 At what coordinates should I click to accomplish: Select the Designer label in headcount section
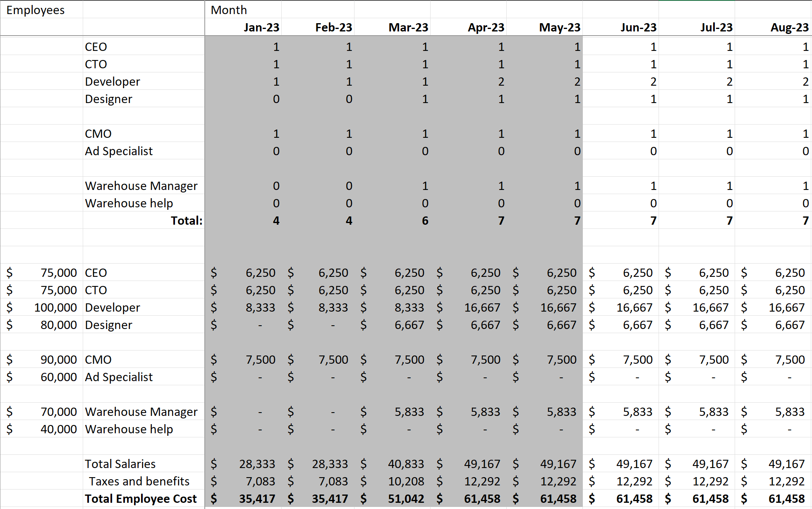[x=144, y=98]
